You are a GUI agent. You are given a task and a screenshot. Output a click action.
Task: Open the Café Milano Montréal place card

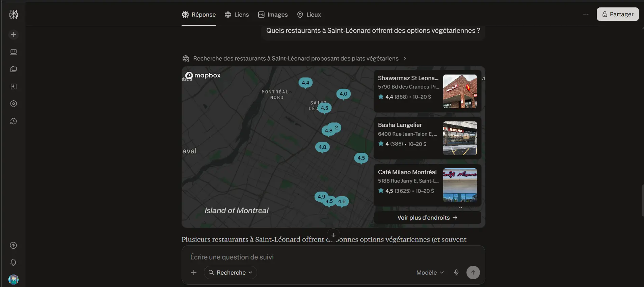pyautogui.click(x=427, y=185)
